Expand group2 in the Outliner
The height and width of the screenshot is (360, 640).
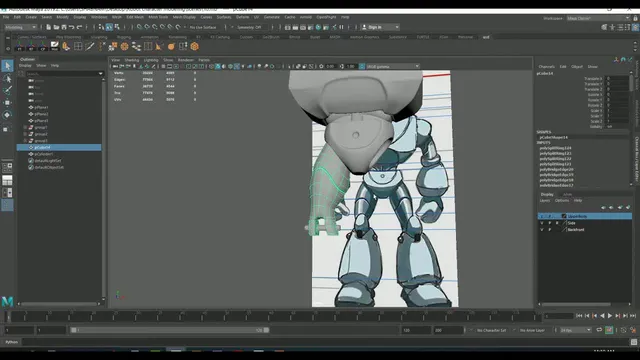25,134
